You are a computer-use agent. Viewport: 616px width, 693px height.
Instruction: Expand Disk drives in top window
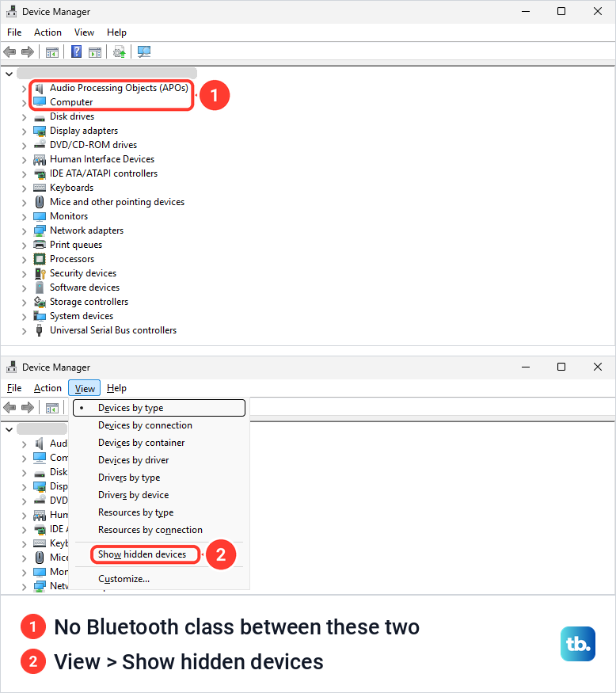click(25, 117)
